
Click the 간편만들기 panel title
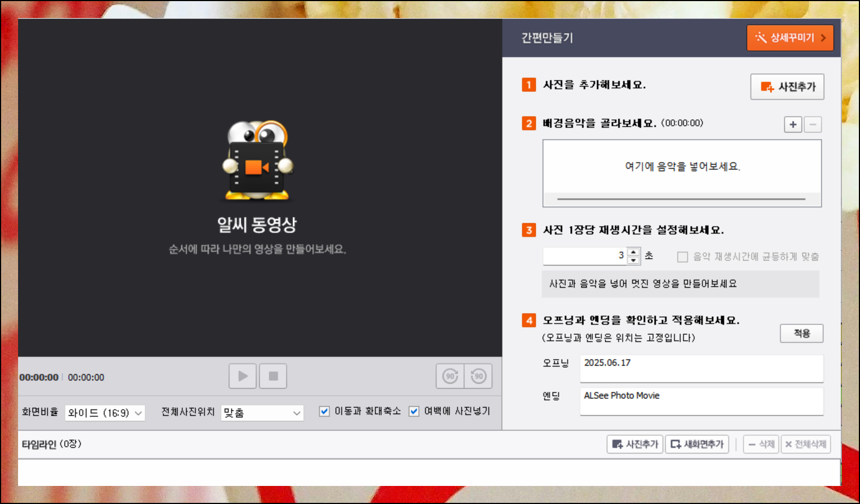547,38
